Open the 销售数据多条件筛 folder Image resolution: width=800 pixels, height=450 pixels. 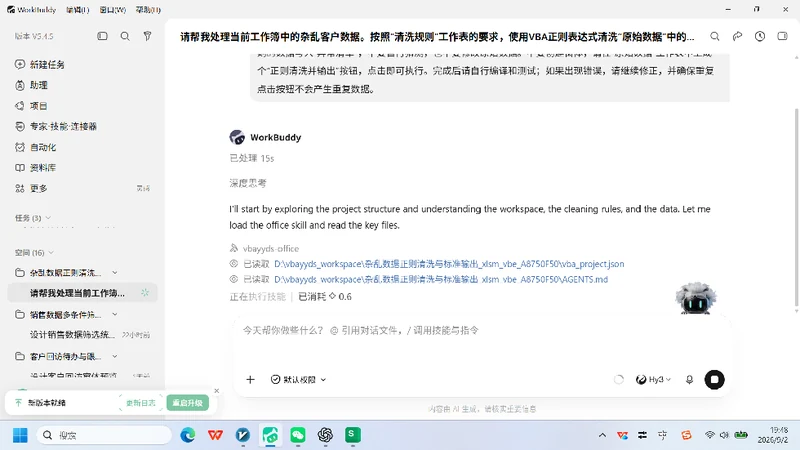[58, 314]
